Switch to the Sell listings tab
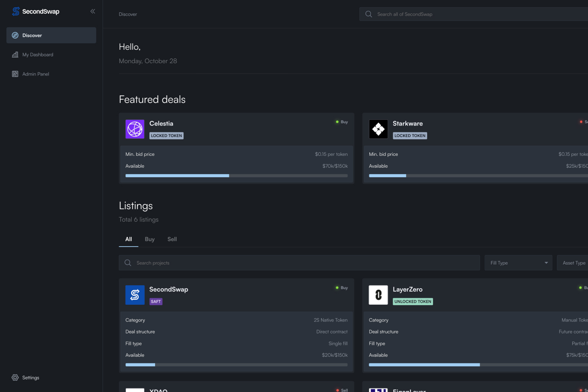This screenshot has height=392, width=588. (x=172, y=239)
